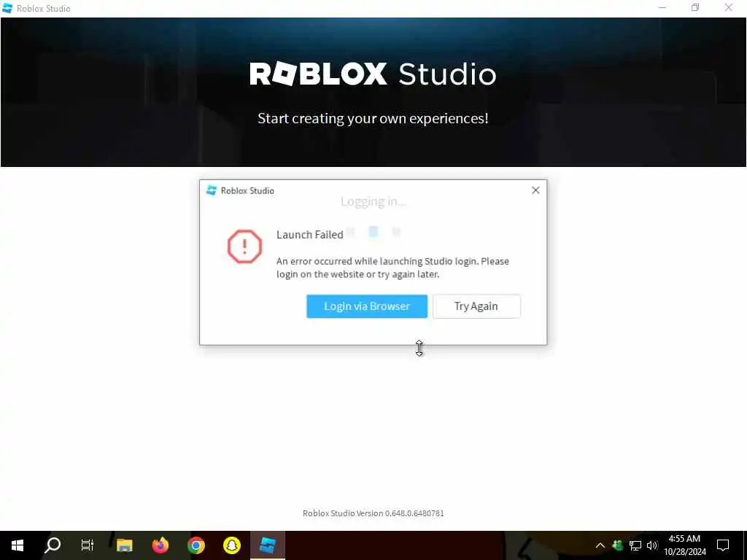This screenshot has height=560, width=747.
Task: Click the ROBLOX Studio banner logo
Action: point(373,74)
